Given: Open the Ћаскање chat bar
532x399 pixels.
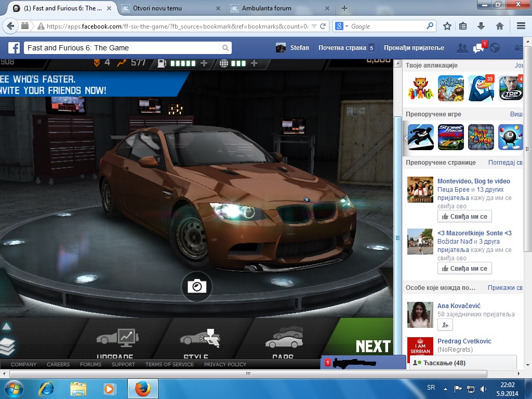Looking at the screenshot, I should tap(463, 363).
